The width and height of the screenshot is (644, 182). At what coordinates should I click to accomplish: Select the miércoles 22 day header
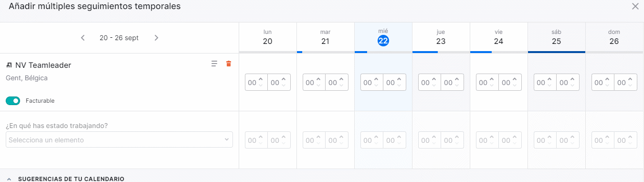click(x=383, y=37)
